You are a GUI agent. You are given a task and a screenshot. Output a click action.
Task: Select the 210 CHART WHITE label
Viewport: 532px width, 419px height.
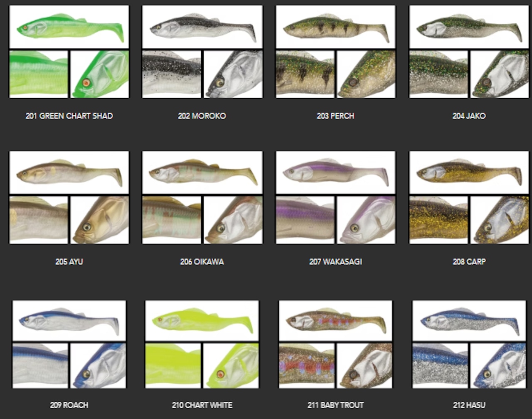(202, 405)
